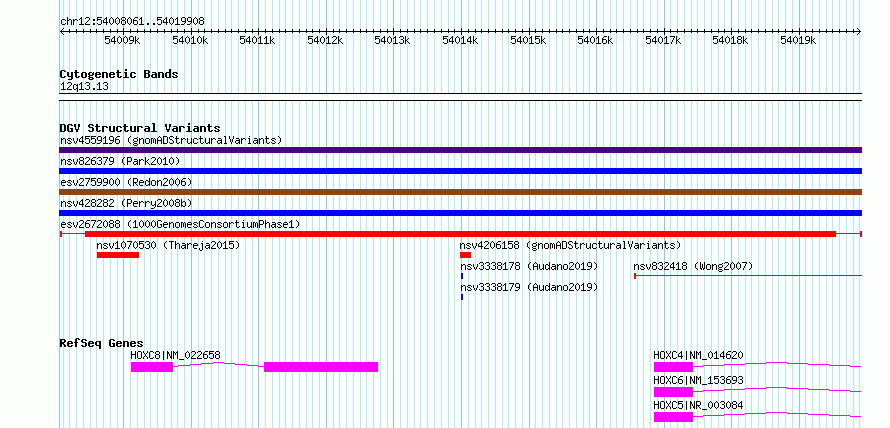
Task: Click the chr12:54008061..54019908 coordinate label
Action: coord(132,21)
